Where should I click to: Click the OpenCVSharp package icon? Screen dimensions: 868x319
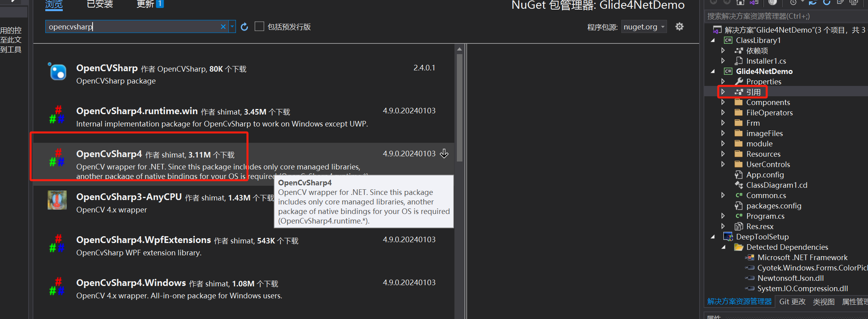(57, 72)
